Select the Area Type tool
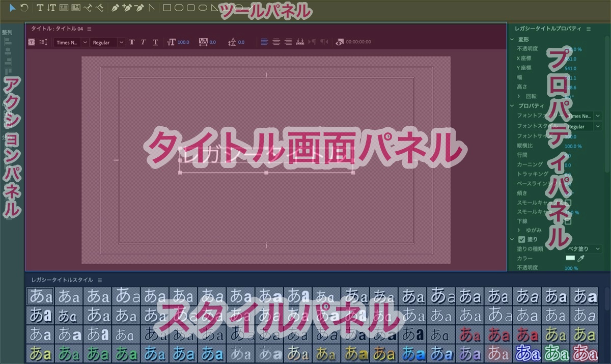This screenshot has height=364, width=611. click(64, 8)
